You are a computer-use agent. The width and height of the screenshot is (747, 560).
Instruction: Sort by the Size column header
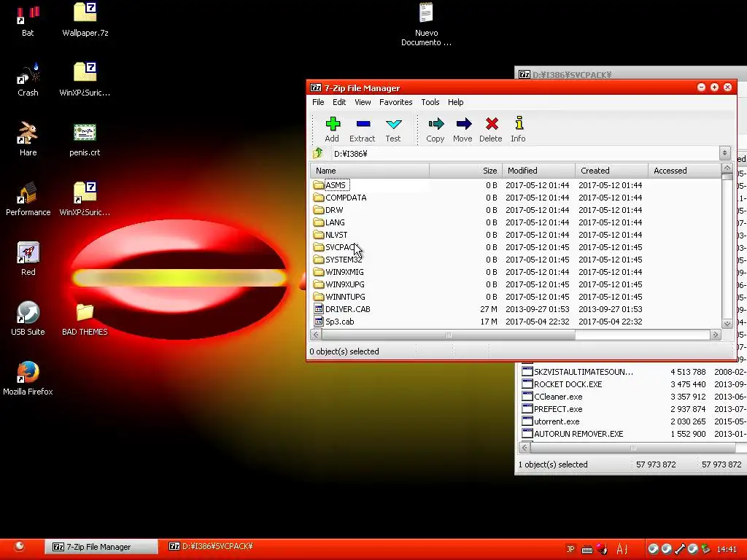[465, 171]
